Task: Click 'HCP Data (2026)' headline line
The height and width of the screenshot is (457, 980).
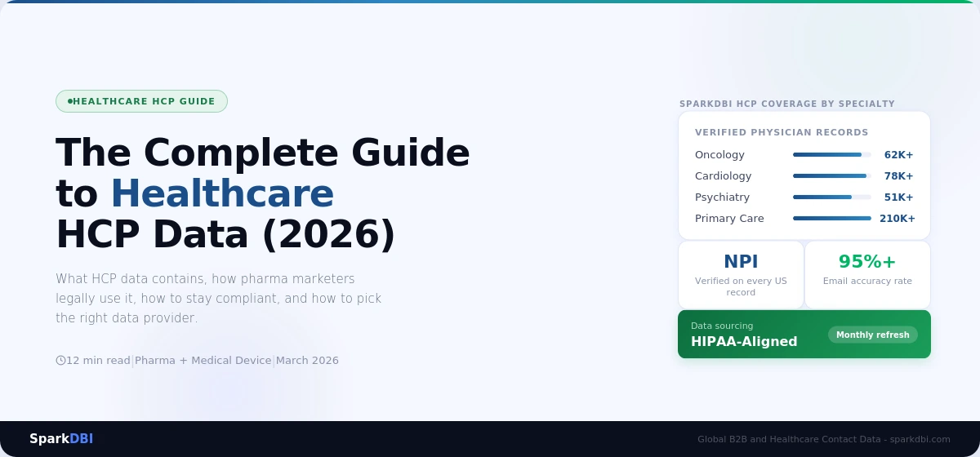Action: [225, 235]
